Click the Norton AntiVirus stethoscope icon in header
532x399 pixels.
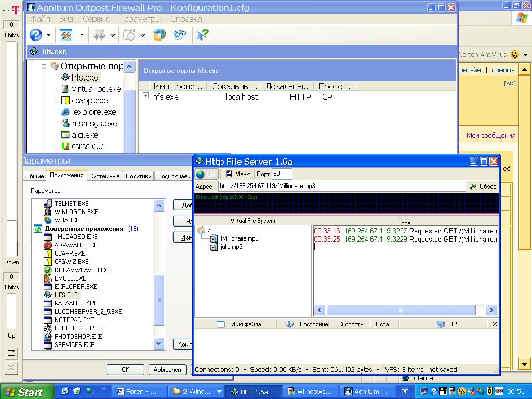pyautogui.click(x=515, y=54)
